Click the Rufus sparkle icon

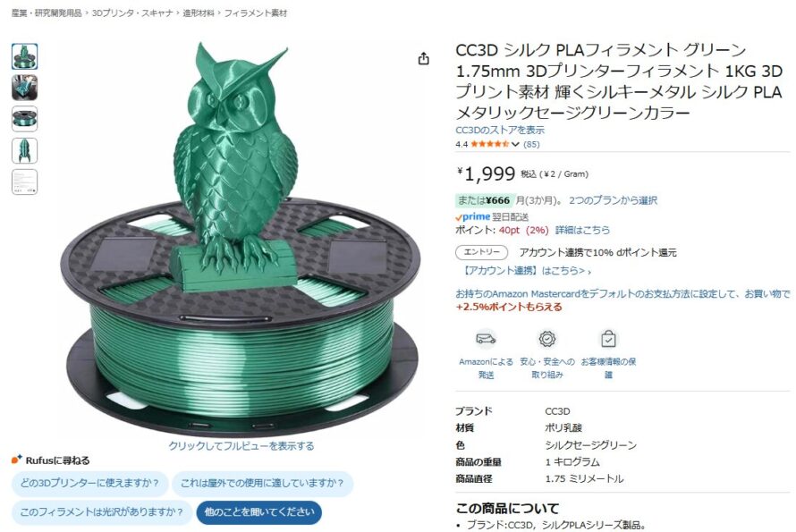coord(17,460)
